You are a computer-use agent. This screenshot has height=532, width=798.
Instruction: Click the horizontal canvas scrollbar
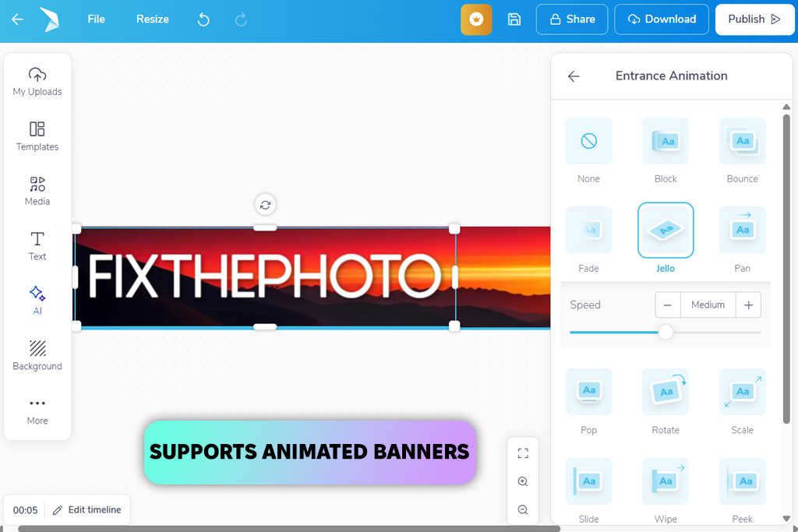289,529
